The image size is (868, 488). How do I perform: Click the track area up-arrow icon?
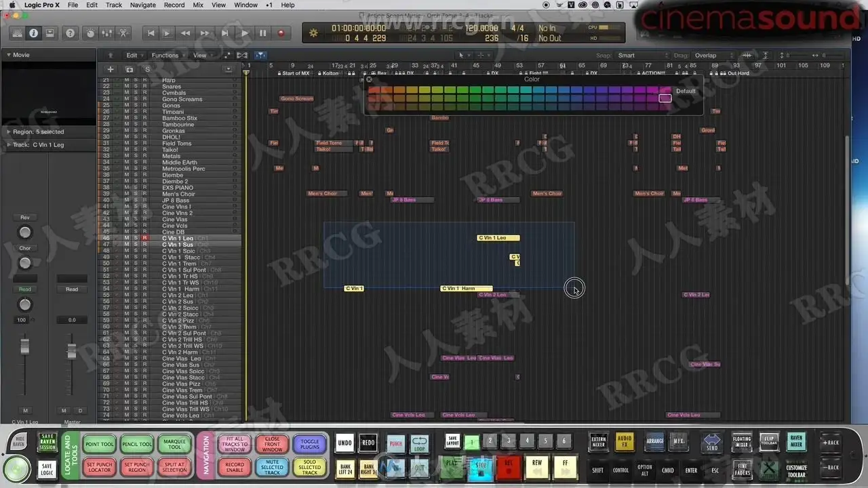coord(110,56)
